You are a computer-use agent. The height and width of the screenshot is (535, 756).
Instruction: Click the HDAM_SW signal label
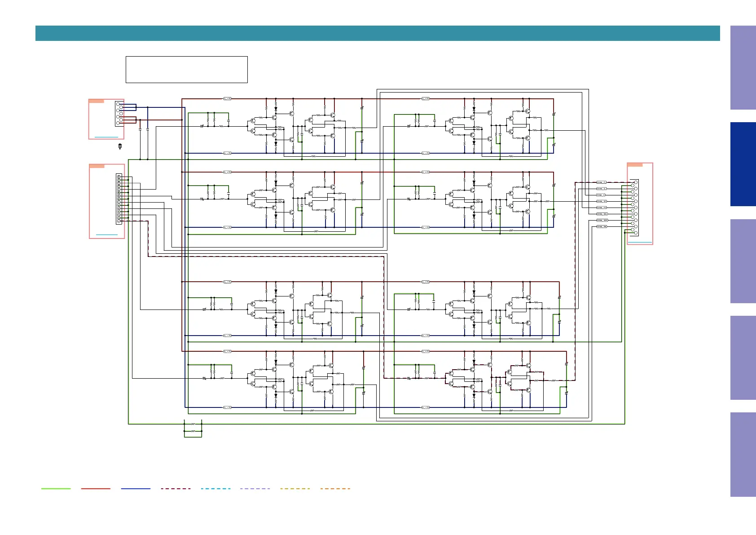[602, 226]
